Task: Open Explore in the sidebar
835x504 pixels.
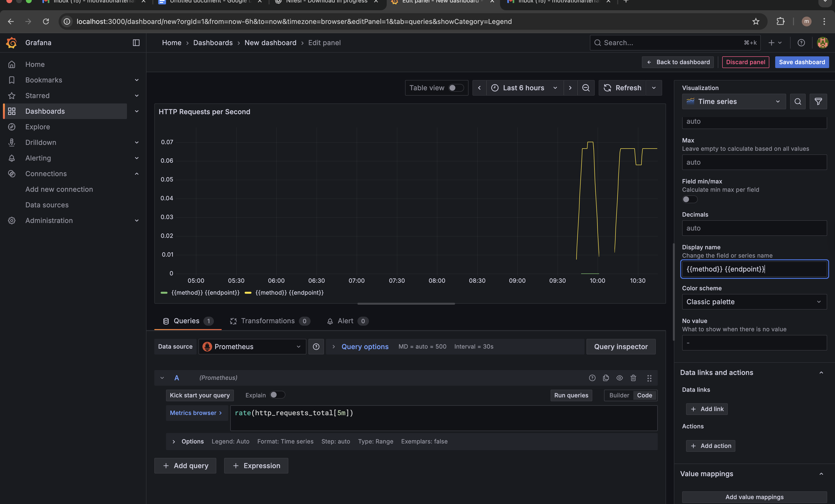Action: (x=38, y=127)
